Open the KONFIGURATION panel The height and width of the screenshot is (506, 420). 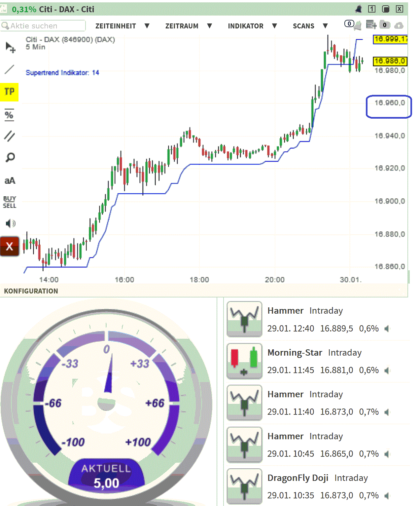(x=31, y=291)
